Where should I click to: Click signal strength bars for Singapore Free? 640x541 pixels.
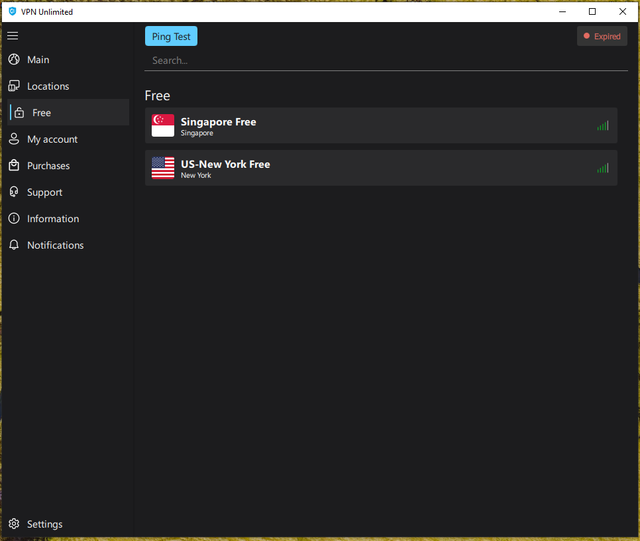tap(603, 126)
